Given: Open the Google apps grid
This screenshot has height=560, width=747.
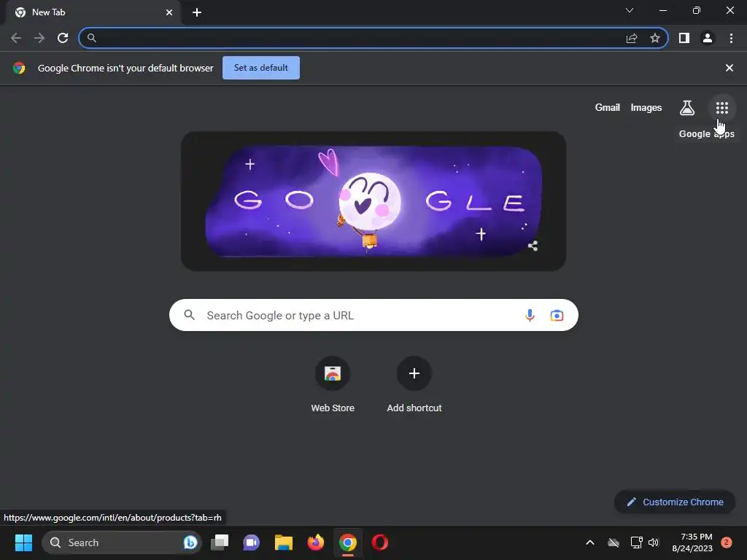Looking at the screenshot, I should point(721,108).
